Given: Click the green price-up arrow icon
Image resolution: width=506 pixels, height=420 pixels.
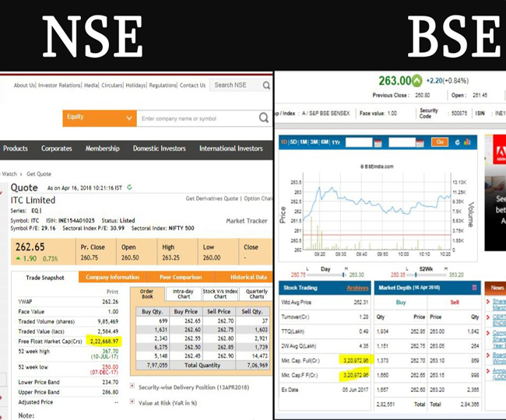Looking at the screenshot, I should coord(417,80).
